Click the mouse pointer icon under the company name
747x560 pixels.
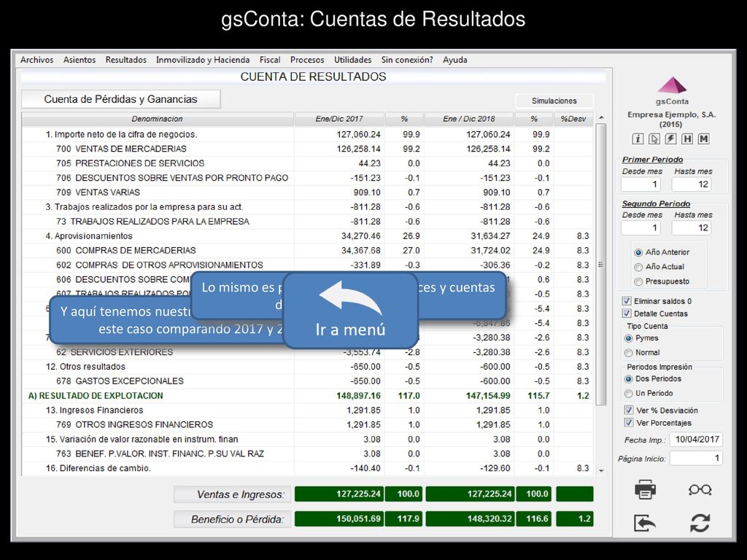tap(654, 139)
